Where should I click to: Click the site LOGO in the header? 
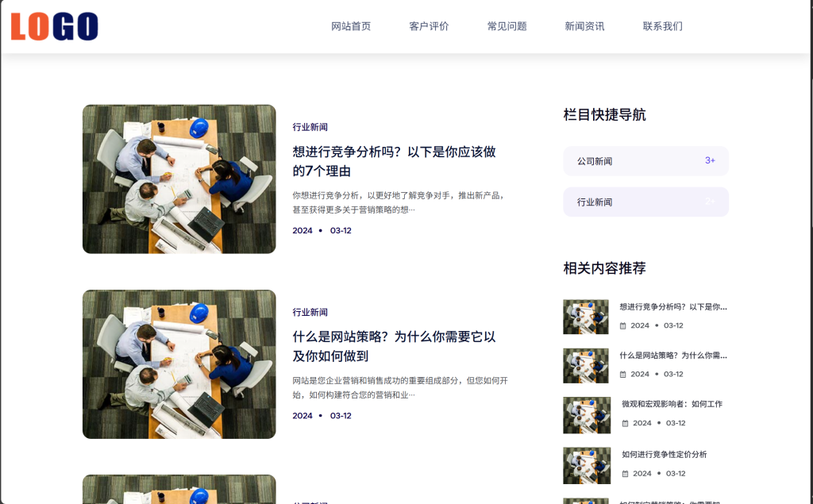pos(52,26)
